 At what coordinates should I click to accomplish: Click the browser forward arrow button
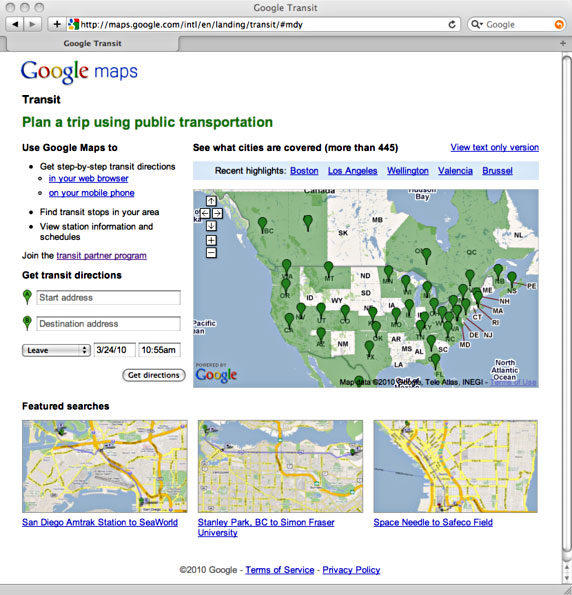click(x=33, y=25)
